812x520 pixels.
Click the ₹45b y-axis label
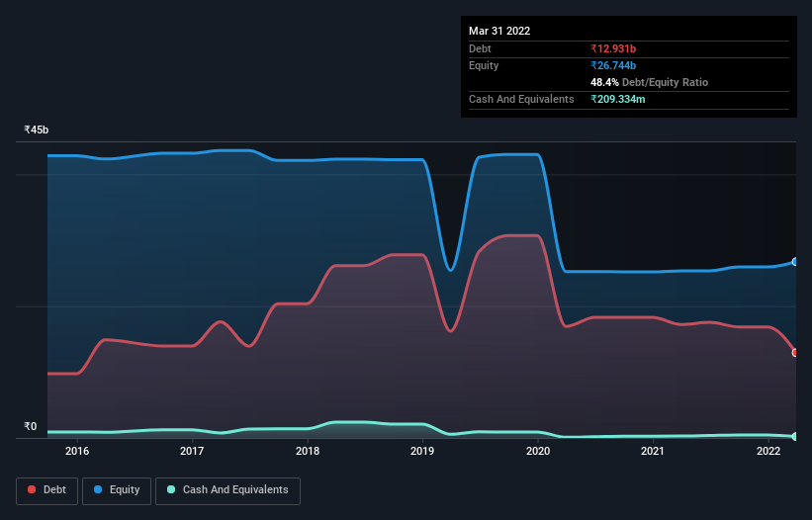[37, 130]
